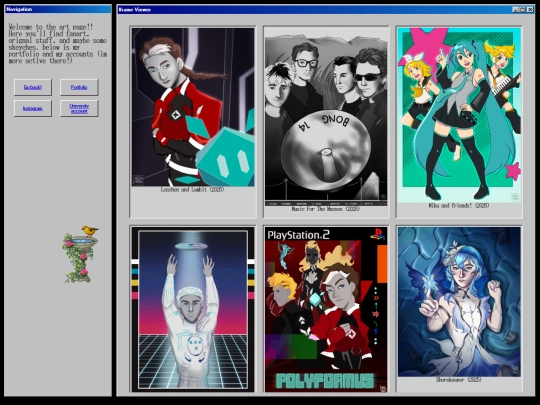Open the Music For The Masses artwork
The width and height of the screenshot is (540, 405).
tap(326, 117)
